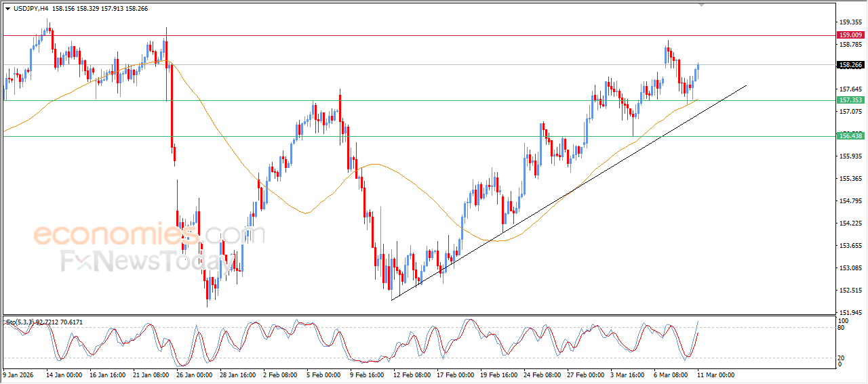
Task: Click the 159.355 price scale value
Action: point(850,22)
